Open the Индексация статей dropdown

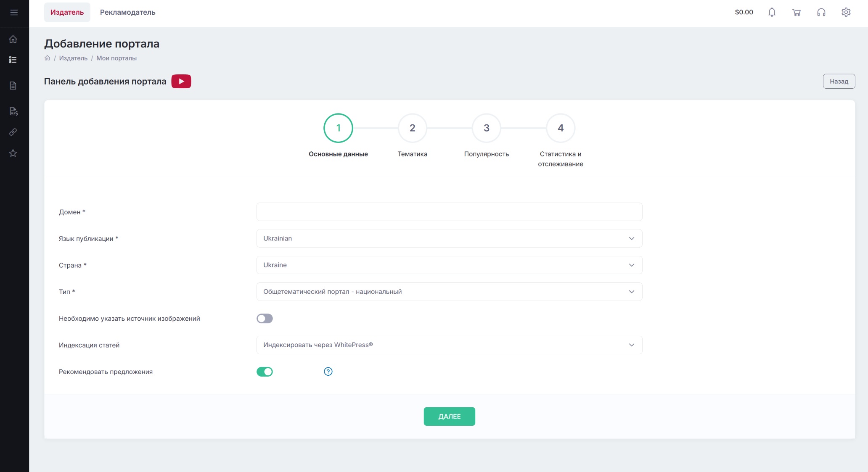[x=449, y=345]
